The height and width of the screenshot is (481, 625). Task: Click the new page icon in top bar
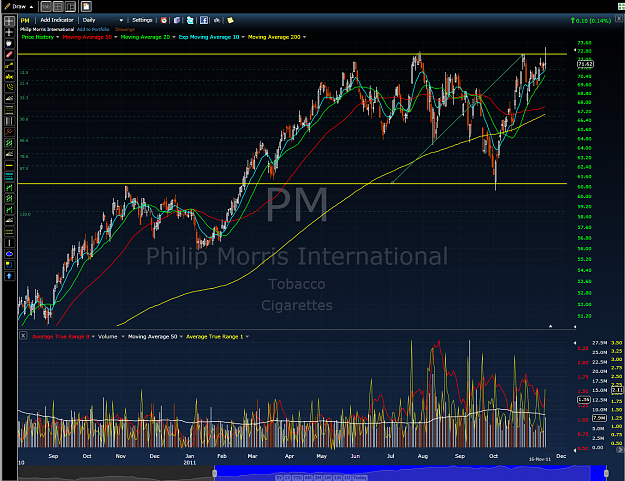86,6
